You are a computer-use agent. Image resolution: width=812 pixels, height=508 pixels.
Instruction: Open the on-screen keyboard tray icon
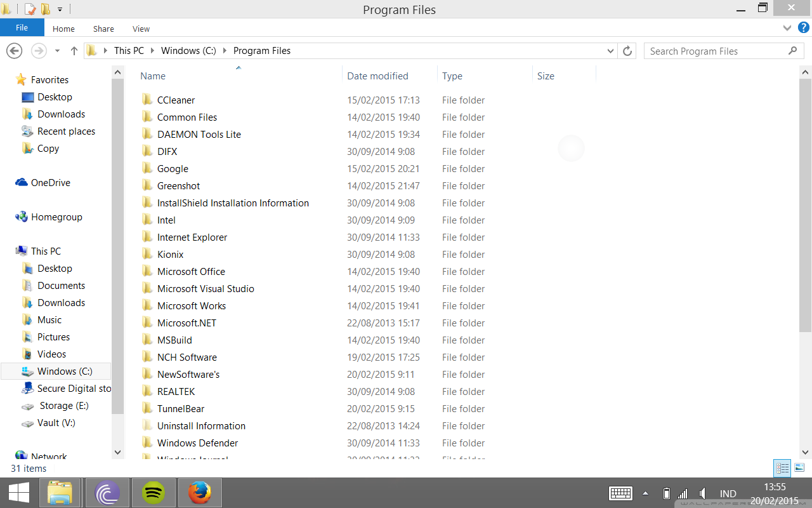pos(620,493)
